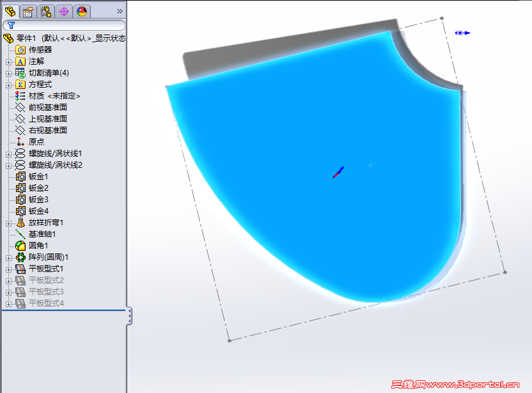The image size is (532, 393).
Task: Click the 圆角1 label
Action: 38,246
